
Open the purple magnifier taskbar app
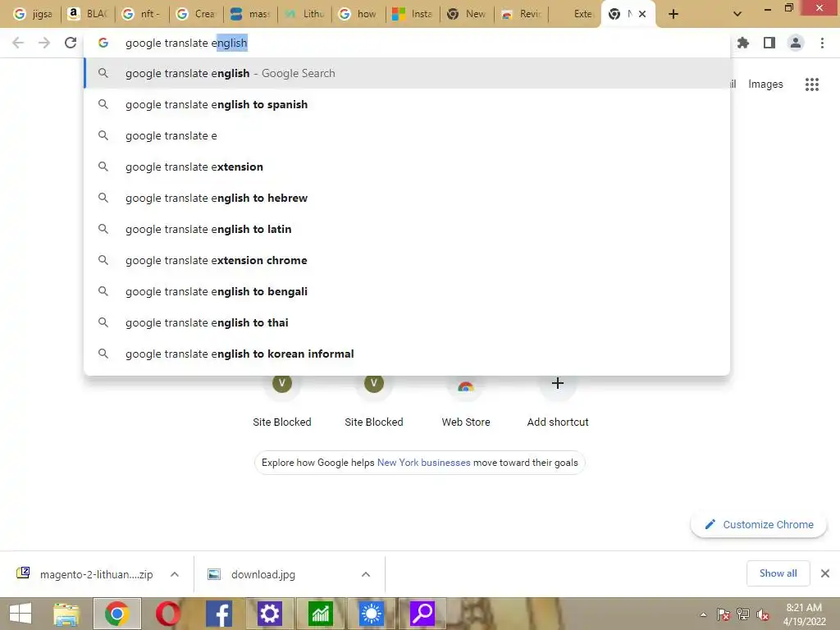click(x=422, y=614)
